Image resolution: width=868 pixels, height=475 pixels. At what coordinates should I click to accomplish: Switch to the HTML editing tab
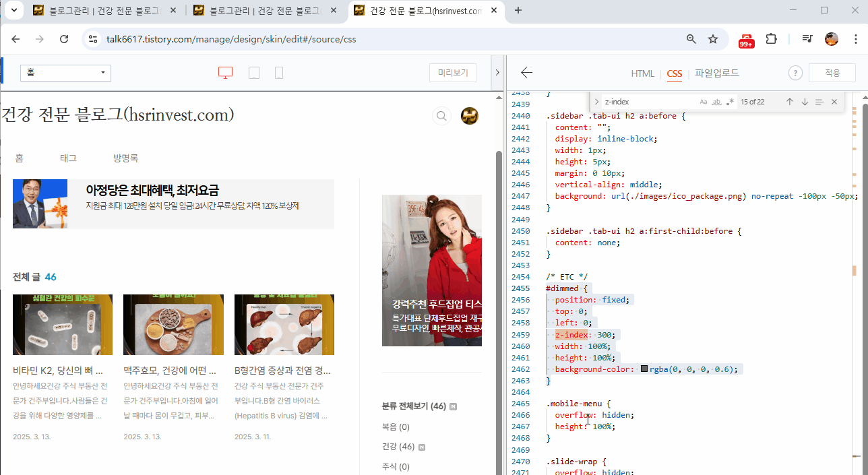642,73
